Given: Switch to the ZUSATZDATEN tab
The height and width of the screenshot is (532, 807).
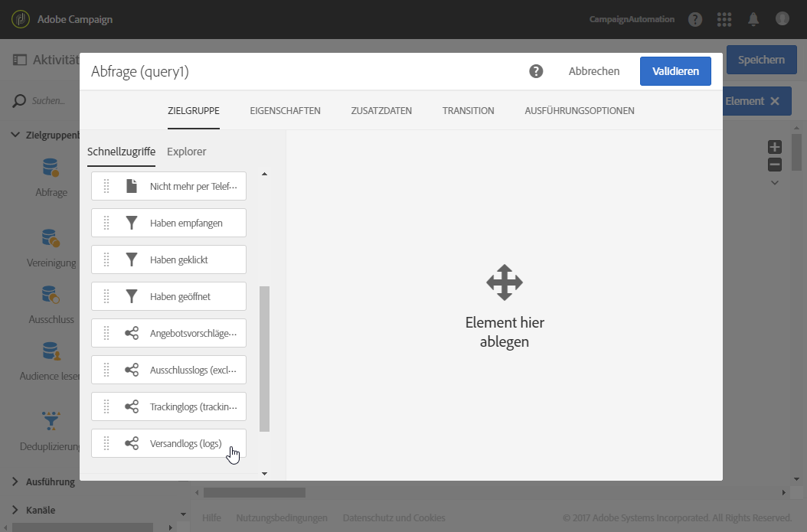Looking at the screenshot, I should [x=381, y=111].
